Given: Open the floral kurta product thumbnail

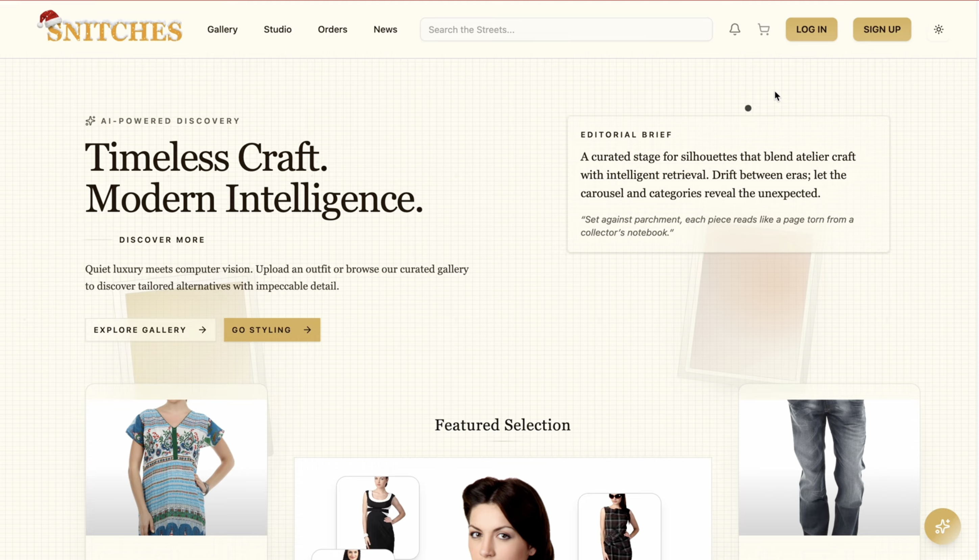Looking at the screenshot, I should (x=176, y=467).
